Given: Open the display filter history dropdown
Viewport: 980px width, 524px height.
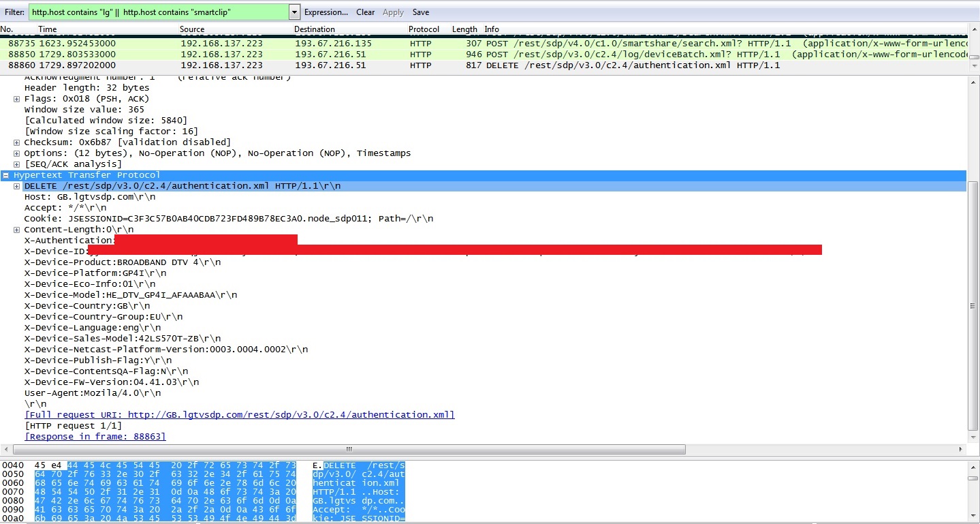Looking at the screenshot, I should coord(294,12).
